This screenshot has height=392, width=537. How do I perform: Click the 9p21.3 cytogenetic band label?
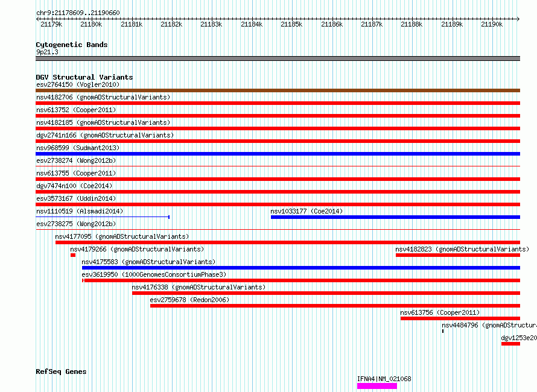pyautogui.click(x=47, y=52)
